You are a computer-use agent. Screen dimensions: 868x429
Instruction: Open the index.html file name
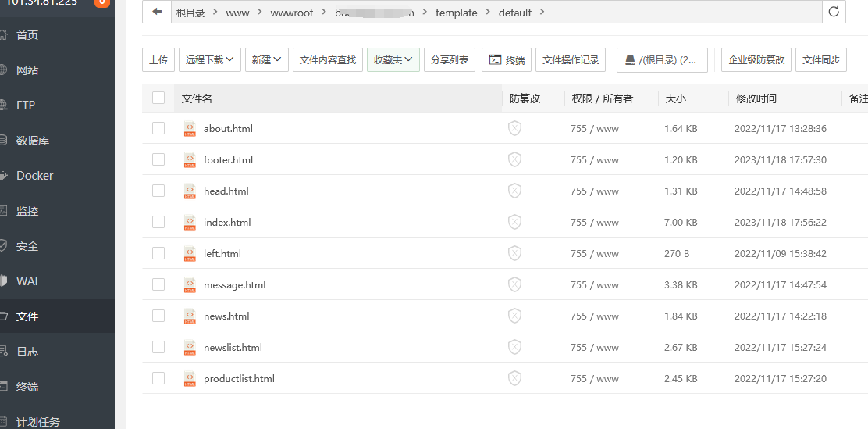click(227, 222)
